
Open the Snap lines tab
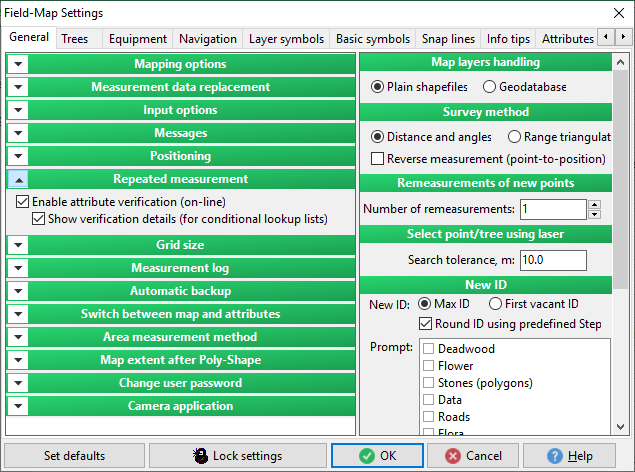448,39
